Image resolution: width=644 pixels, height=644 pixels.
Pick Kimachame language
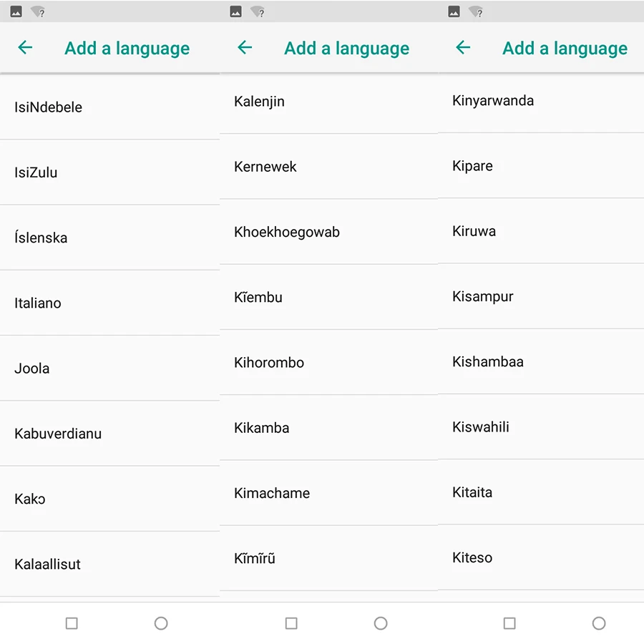pos(328,493)
